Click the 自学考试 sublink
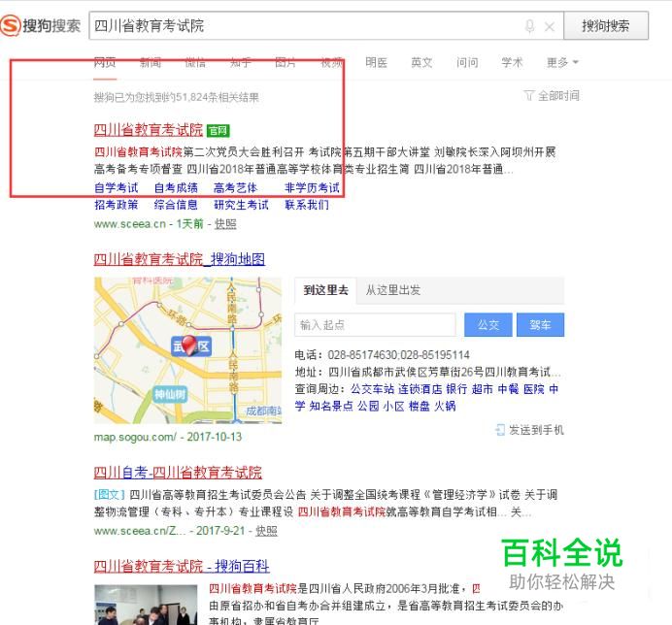 click(x=117, y=187)
